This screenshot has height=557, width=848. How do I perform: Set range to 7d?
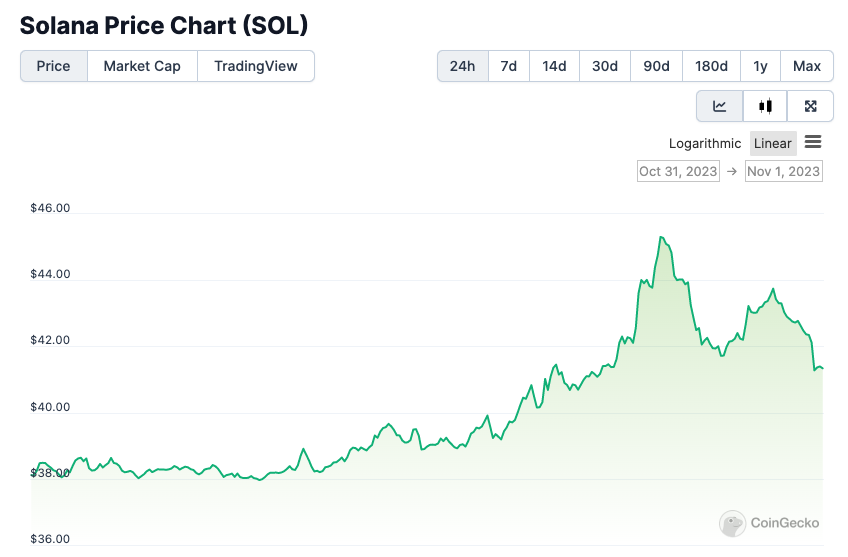509,66
